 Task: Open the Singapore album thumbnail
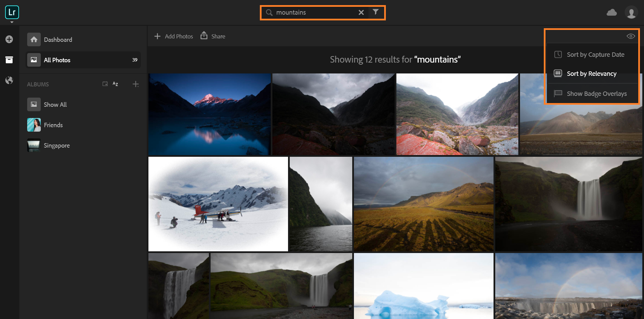tap(34, 145)
